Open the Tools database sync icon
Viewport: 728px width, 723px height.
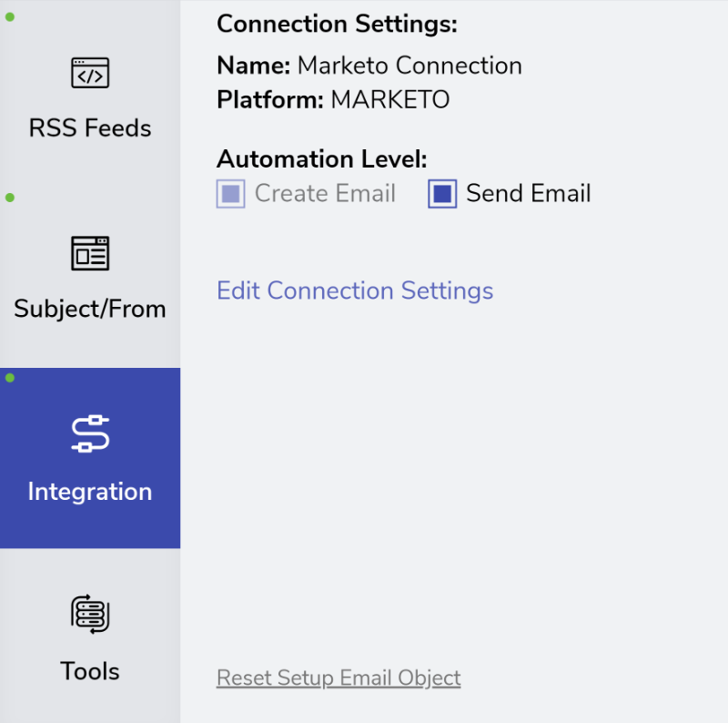[x=90, y=614]
